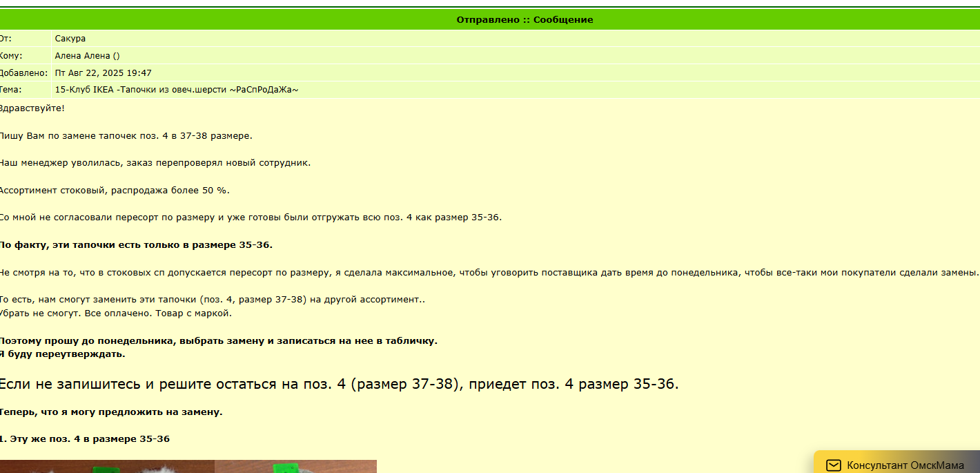Click the right slipper photo thumbnail
This screenshot has width=980, height=473.
click(297, 467)
